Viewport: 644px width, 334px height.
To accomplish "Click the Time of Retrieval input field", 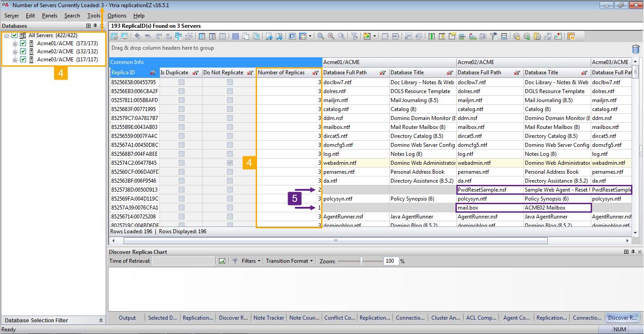I will click(x=183, y=261).
